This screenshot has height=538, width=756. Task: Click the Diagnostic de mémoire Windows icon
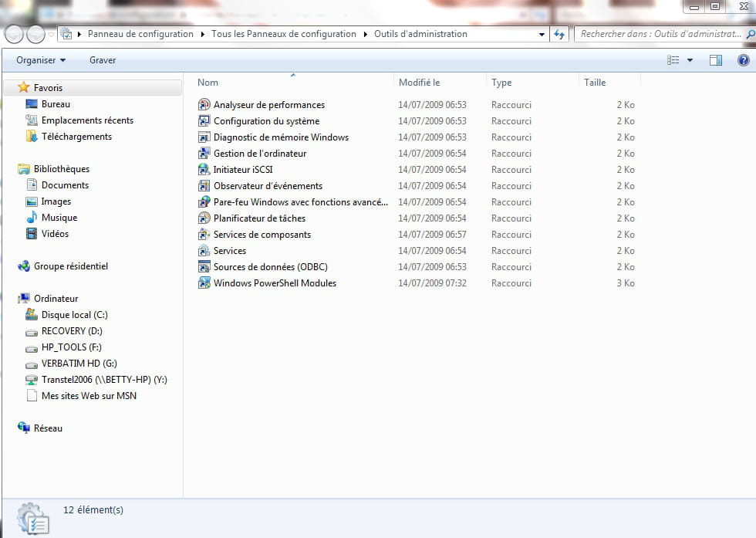[x=204, y=137]
